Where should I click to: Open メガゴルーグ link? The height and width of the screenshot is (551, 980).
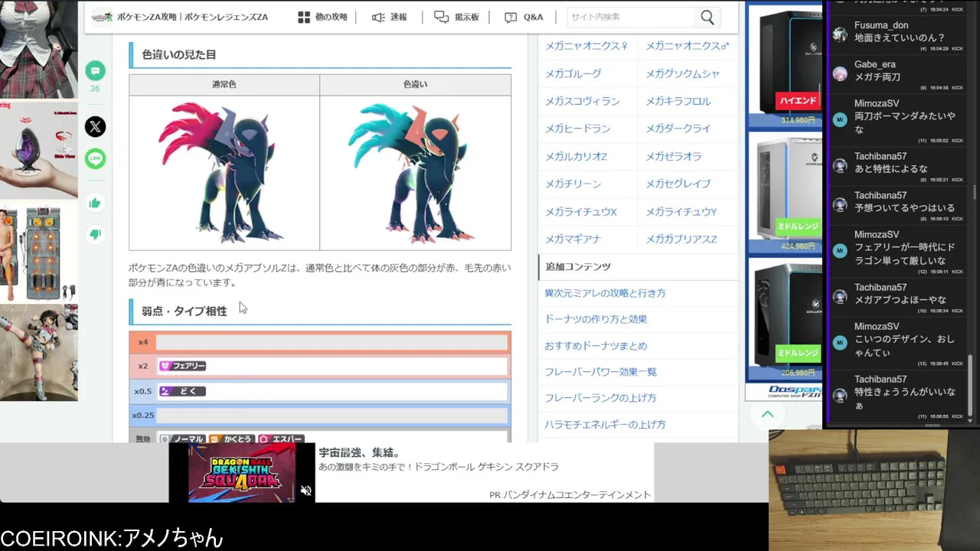tap(573, 73)
